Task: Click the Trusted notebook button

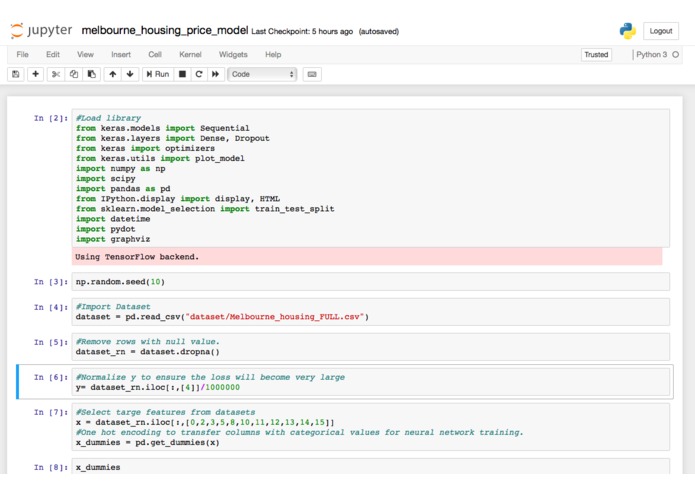Action: tap(596, 54)
